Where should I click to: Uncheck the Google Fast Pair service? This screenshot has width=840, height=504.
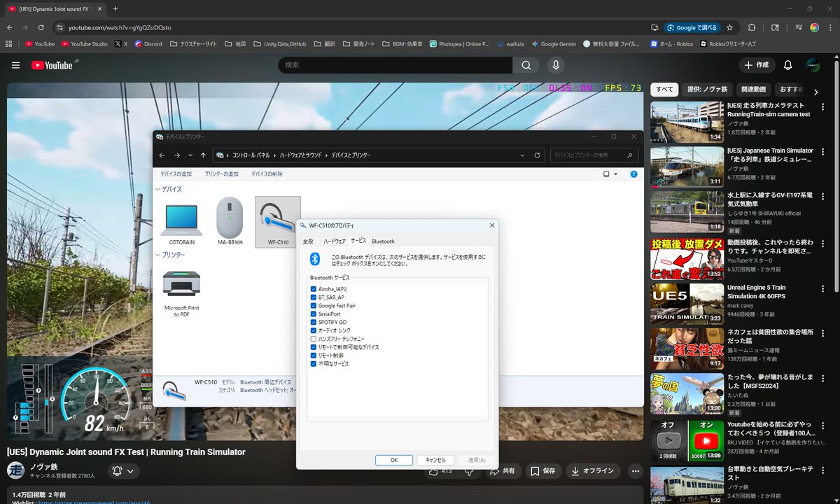(x=314, y=306)
